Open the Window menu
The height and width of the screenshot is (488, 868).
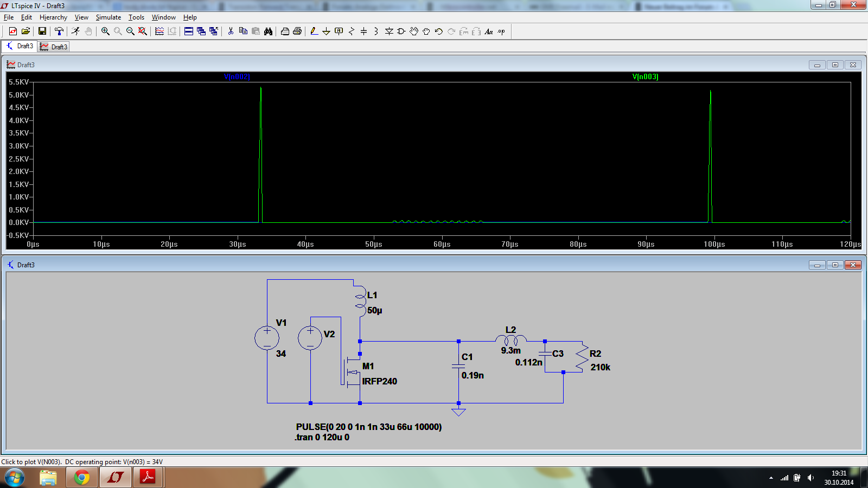164,17
